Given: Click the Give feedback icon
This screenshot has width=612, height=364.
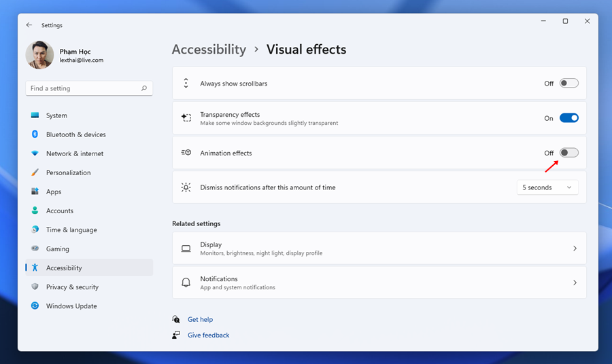Looking at the screenshot, I should pyautogui.click(x=176, y=335).
